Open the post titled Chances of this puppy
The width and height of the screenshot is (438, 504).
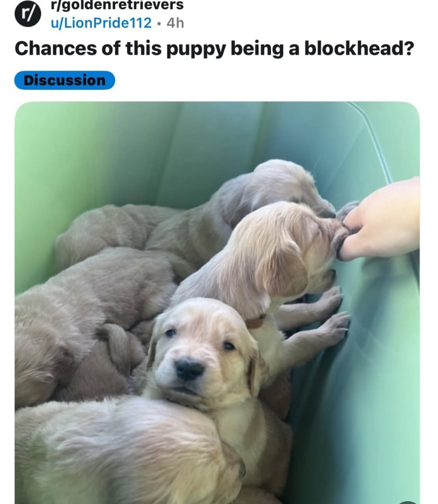tap(214, 49)
